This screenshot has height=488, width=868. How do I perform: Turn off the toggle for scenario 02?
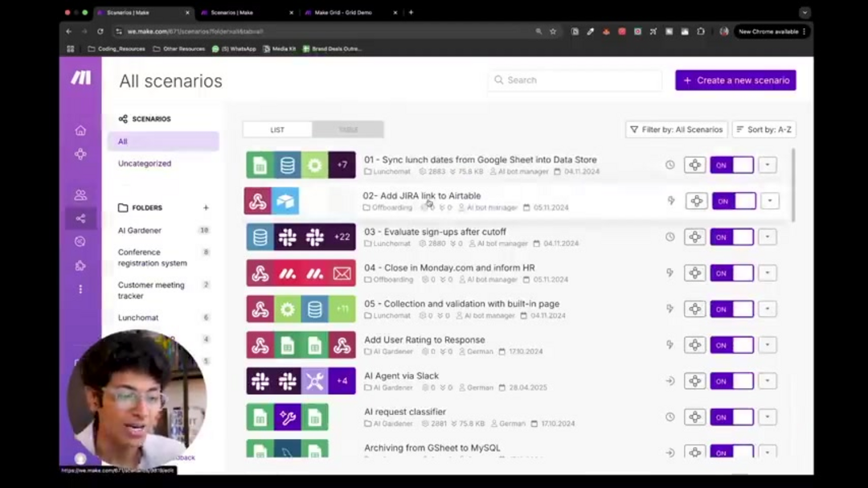point(732,201)
